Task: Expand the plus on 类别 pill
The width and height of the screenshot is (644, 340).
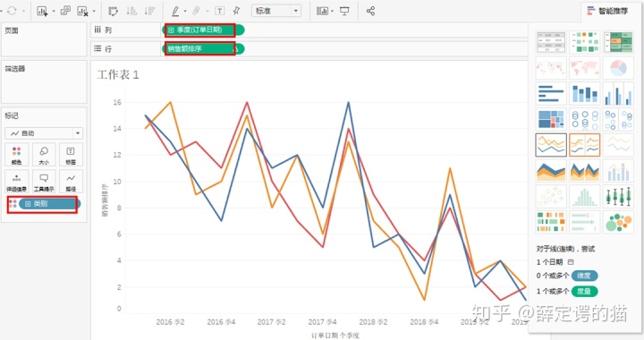Action: pos(28,204)
